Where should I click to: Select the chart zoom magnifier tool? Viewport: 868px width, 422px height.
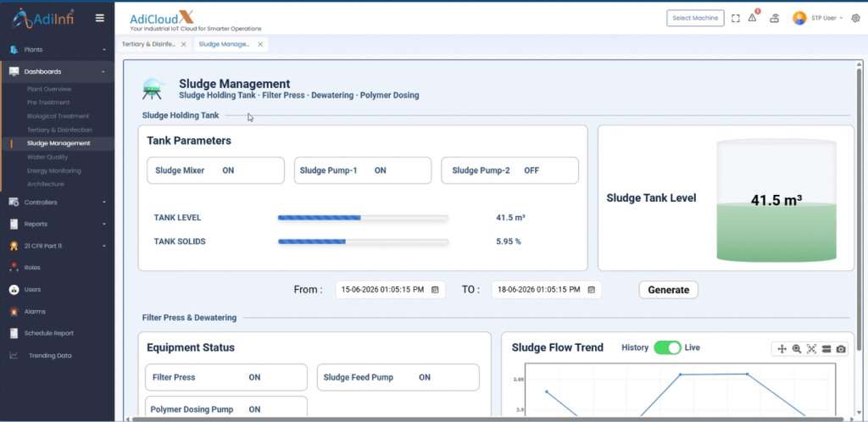coord(797,348)
